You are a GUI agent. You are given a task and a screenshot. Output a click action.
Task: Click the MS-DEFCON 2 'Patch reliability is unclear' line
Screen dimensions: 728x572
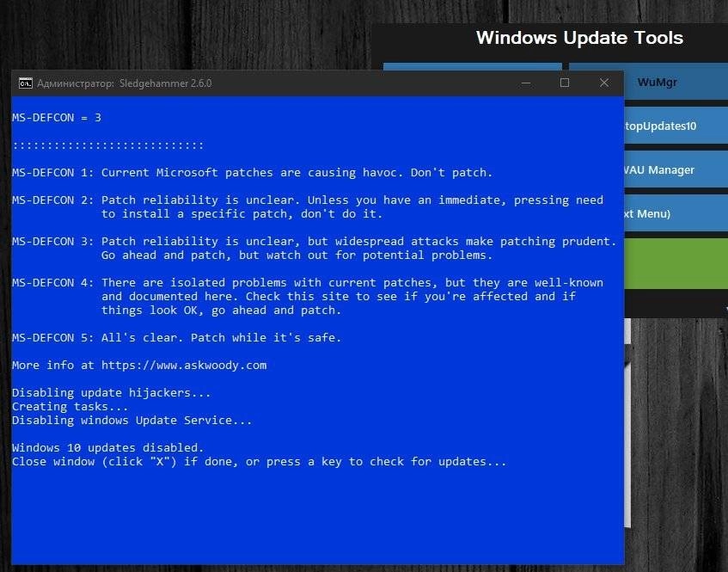pyautogui.click(x=308, y=200)
